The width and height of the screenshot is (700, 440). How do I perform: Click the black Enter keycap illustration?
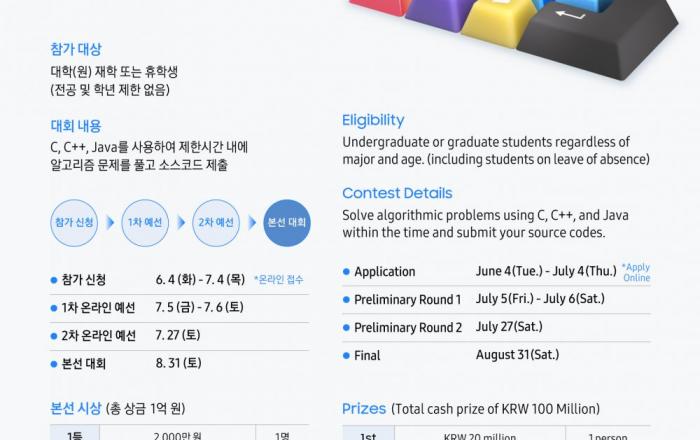point(598,38)
